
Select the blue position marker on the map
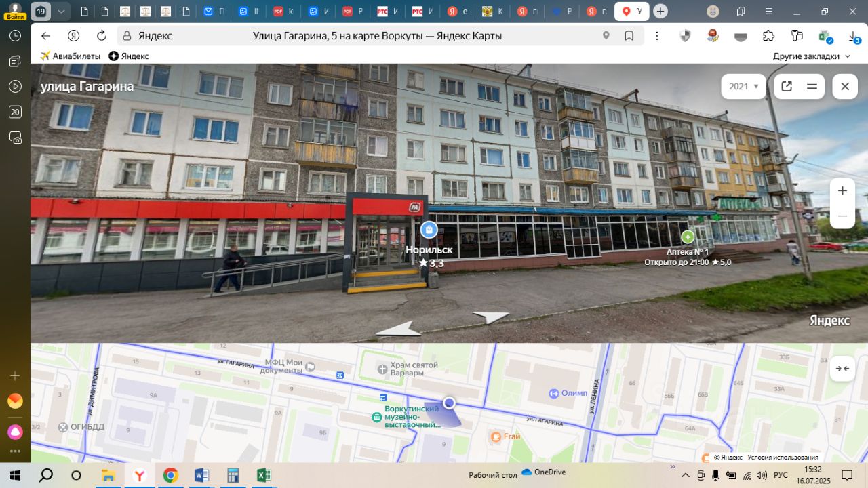click(449, 403)
